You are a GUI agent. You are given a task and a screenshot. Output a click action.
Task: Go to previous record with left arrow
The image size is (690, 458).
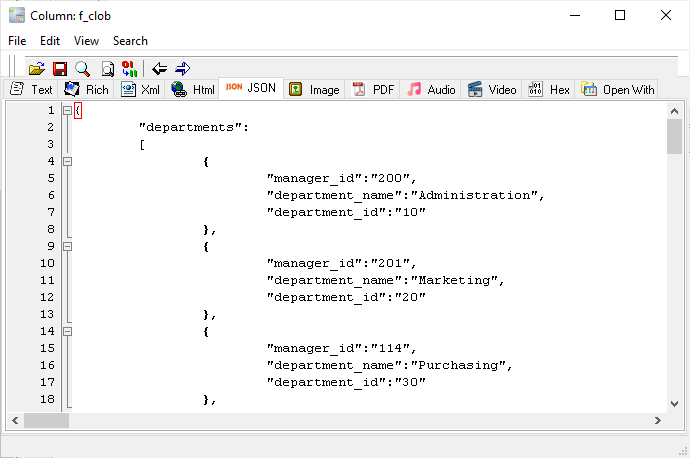[159, 69]
